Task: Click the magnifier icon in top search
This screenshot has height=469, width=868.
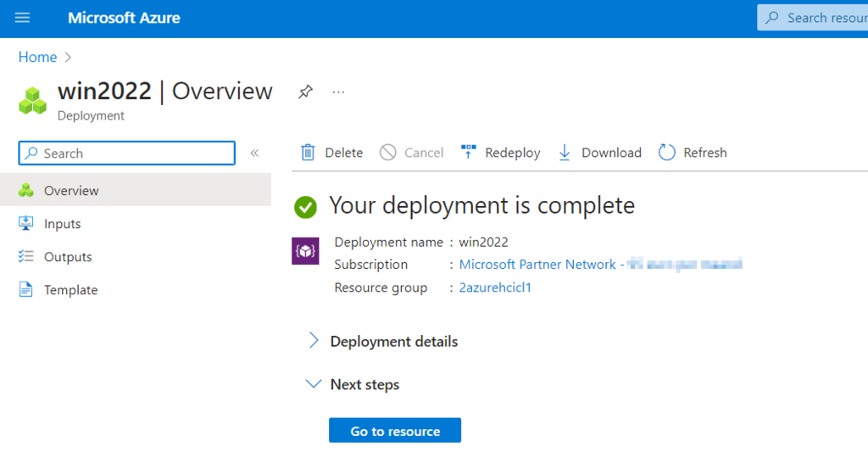Action: point(771,18)
